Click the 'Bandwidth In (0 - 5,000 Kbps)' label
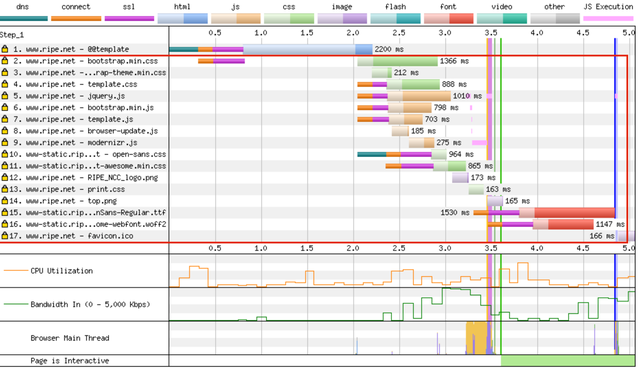 90,304
